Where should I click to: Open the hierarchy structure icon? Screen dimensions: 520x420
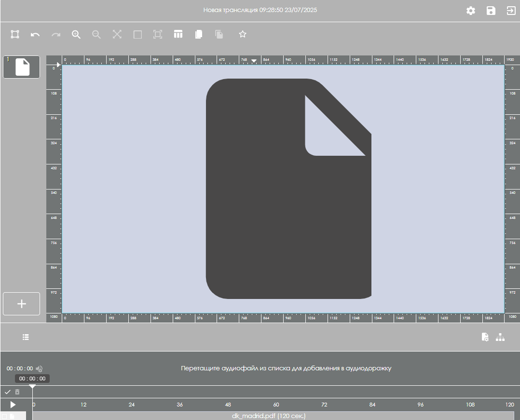[500, 337]
